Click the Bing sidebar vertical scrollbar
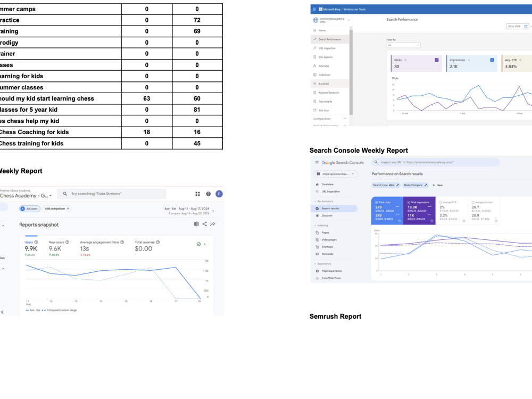 pyautogui.click(x=351, y=71)
